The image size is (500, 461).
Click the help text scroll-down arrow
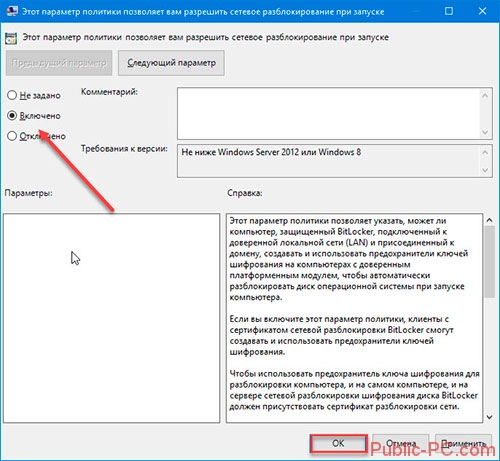pos(489,417)
